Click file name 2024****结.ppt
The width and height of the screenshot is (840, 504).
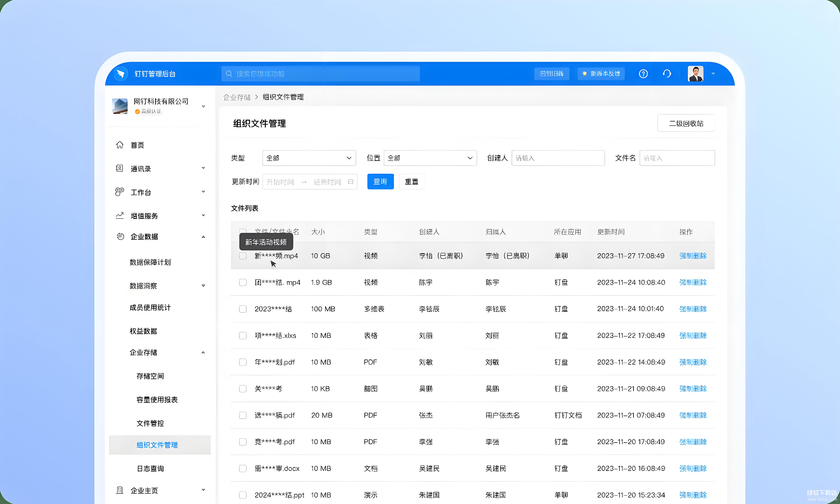tap(279, 495)
